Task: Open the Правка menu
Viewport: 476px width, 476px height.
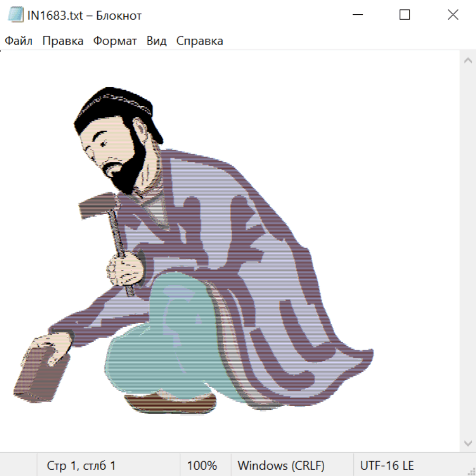Action: (x=63, y=41)
